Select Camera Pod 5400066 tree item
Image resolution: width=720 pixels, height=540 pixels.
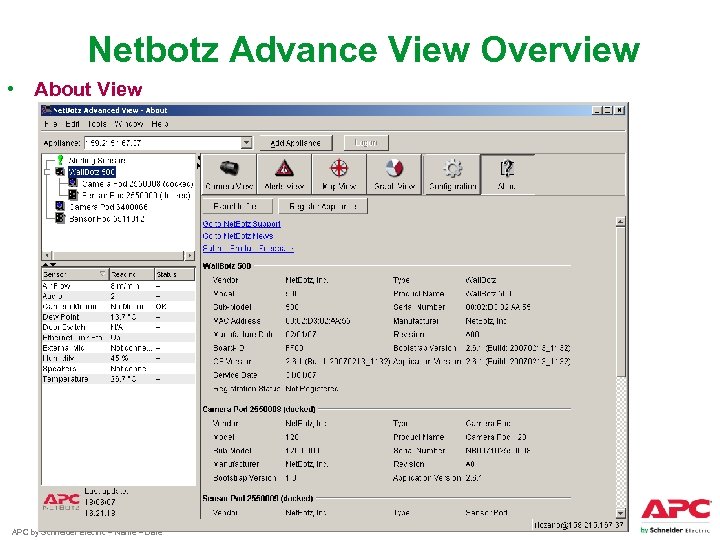(108, 207)
